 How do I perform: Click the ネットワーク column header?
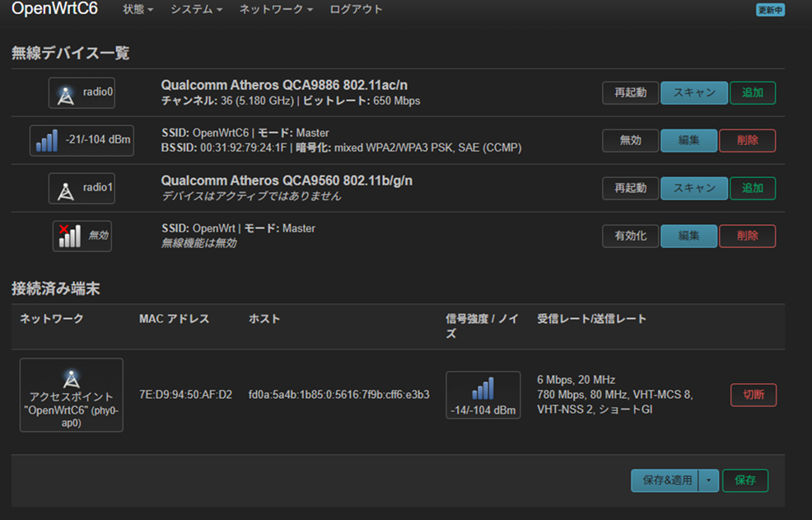[52, 319]
